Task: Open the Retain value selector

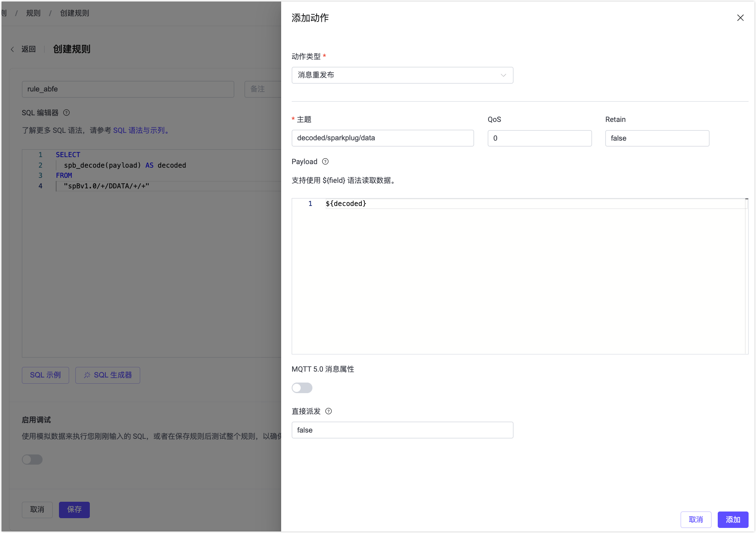Action: coord(657,138)
